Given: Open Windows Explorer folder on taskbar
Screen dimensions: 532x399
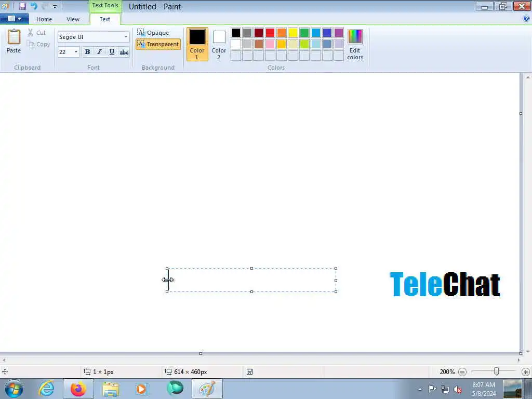Looking at the screenshot, I should (x=111, y=389).
